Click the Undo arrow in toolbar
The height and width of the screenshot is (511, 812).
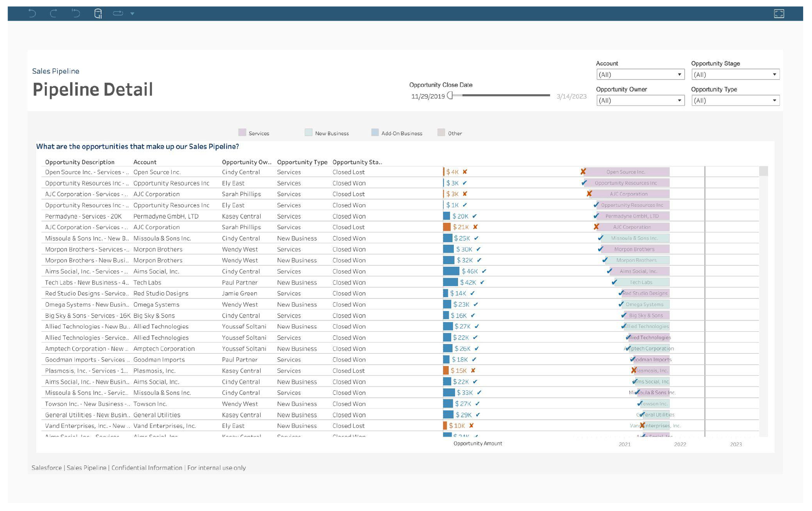pos(32,14)
